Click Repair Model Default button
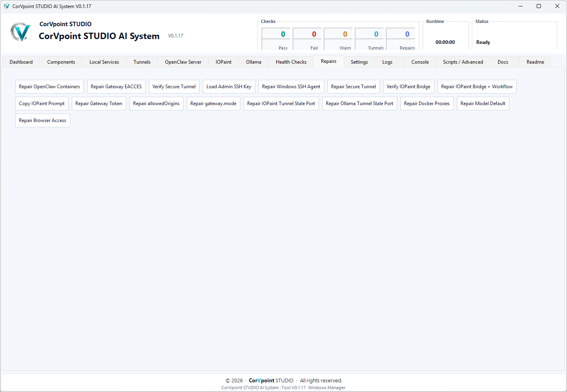Viewport: 567px width, 392px height. click(x=483, y=104)
